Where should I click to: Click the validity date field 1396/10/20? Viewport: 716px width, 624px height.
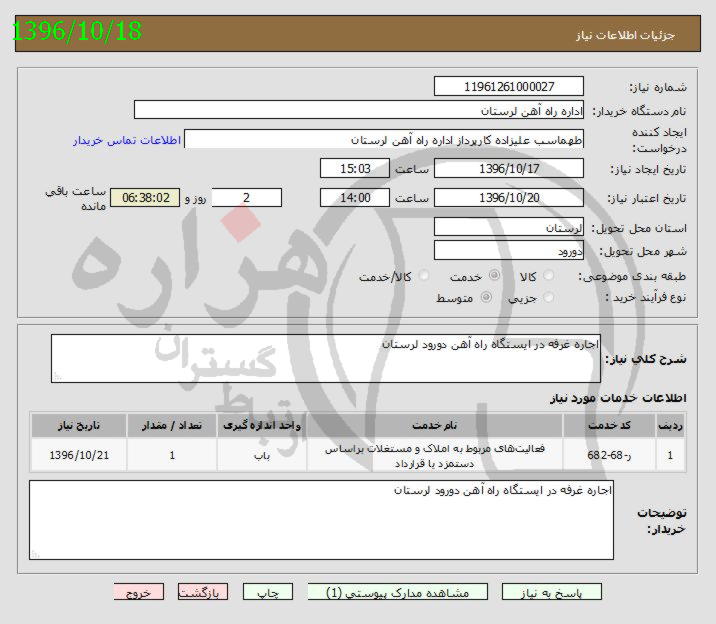509,198
